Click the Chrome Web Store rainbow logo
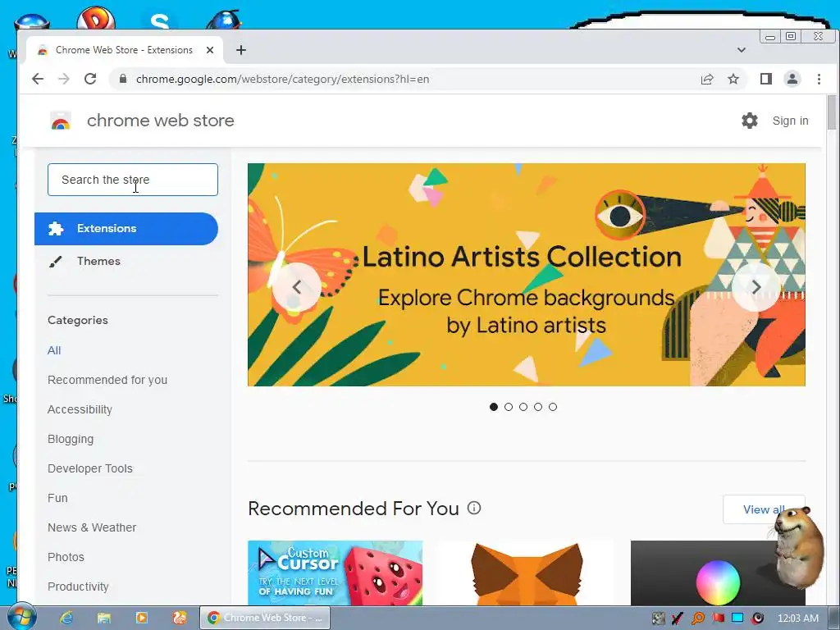The height and width of the screenshot is (630, 840). coord(61,121)
